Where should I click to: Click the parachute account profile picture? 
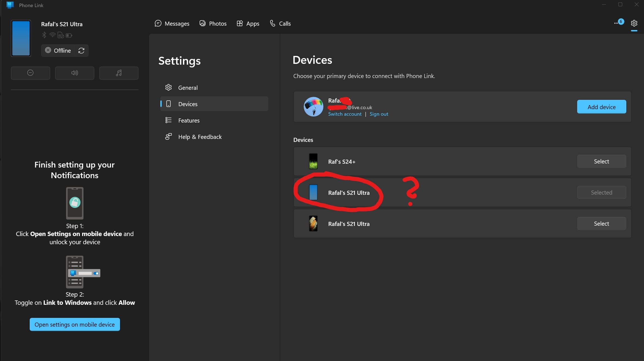coord(313,107)
